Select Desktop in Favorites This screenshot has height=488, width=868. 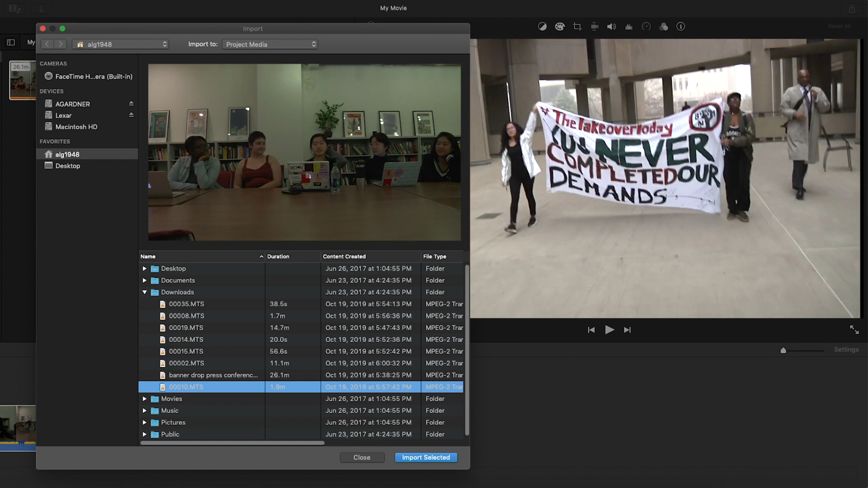point(68,166)
